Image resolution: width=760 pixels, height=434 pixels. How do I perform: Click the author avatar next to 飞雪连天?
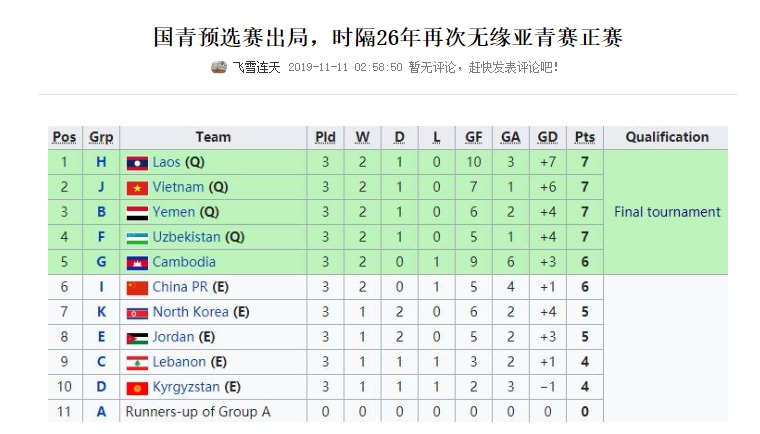tap(219, 67)
